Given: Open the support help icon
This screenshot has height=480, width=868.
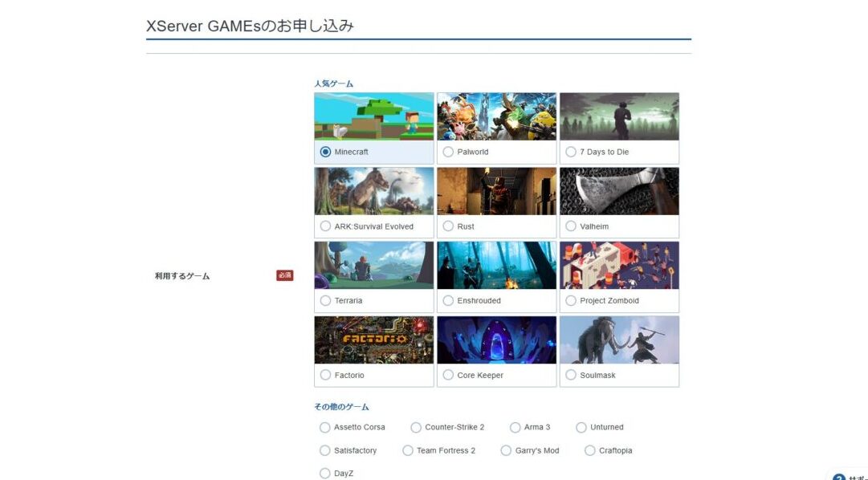Looking at the screenshot, I should click(x=839, y=478).
